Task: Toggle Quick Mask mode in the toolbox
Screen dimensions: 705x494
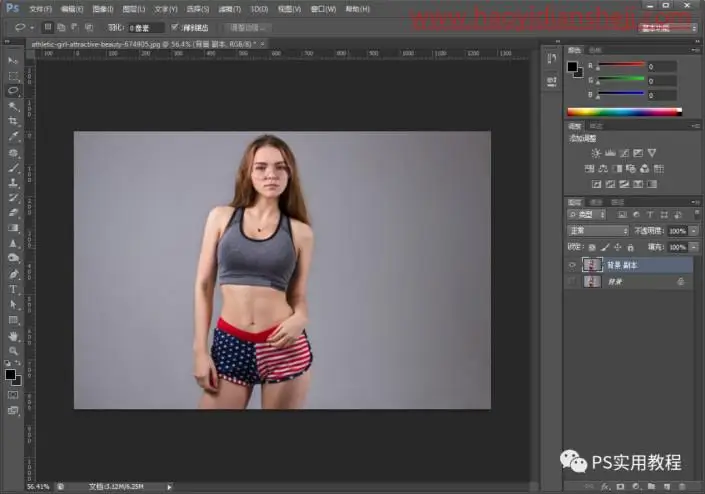Action: click(x=13, y=395)
